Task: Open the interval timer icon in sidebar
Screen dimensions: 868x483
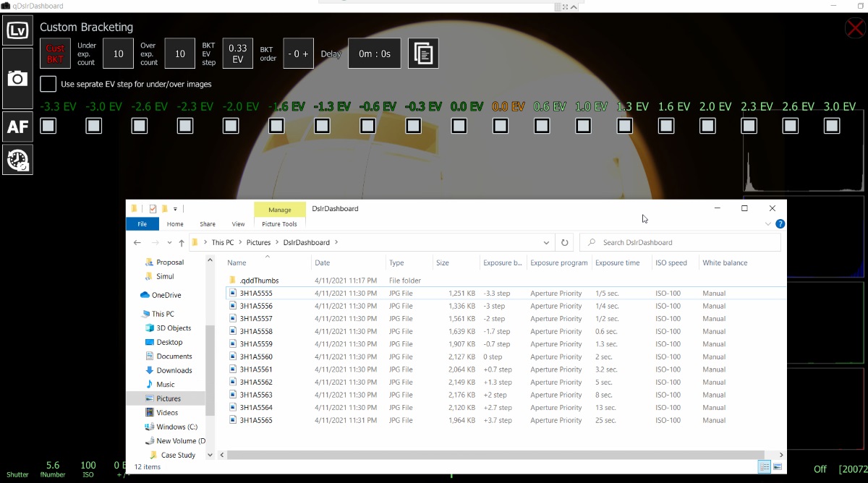Action: 17,160
